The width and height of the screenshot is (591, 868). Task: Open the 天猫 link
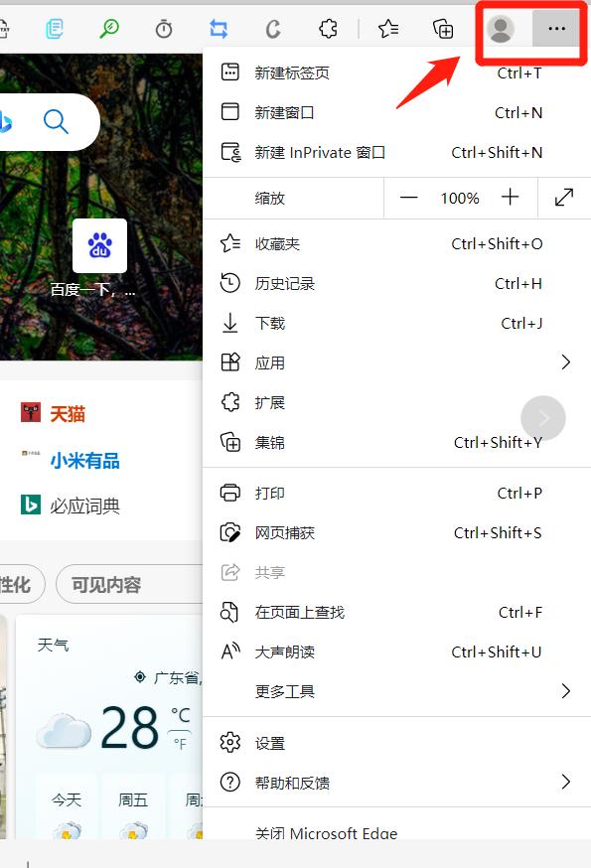(x=68, y=413)
